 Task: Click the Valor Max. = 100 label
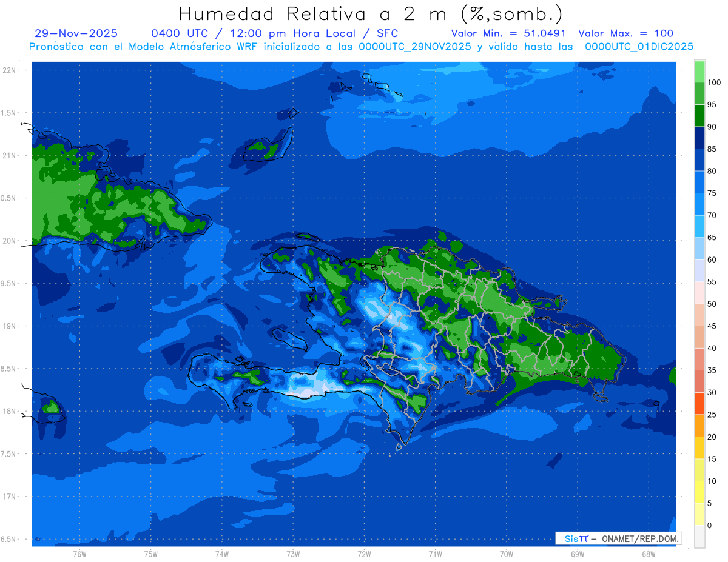pyautogui.click(x=626, y=33)
